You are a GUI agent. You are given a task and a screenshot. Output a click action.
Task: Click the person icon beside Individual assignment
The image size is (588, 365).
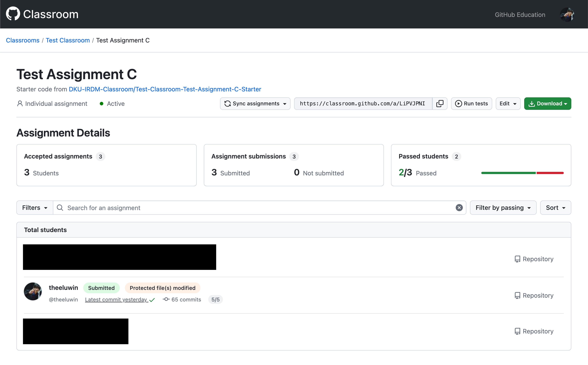(20, 104)
